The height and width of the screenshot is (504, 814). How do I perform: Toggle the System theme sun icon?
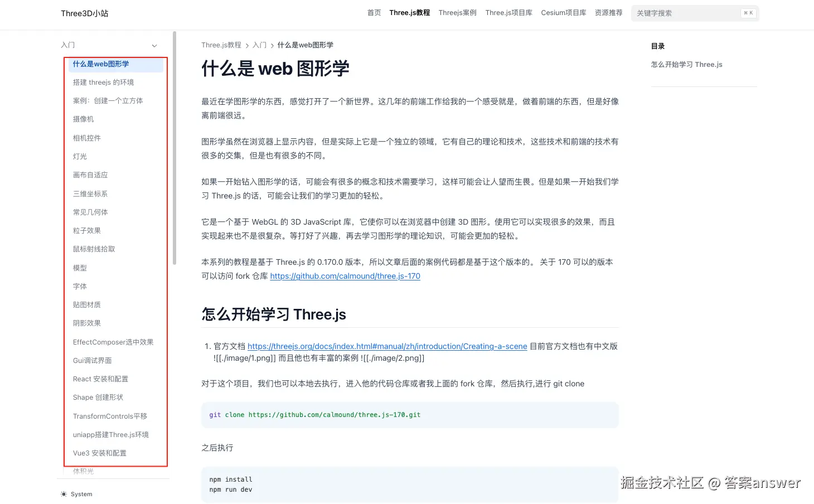(64, 495)
